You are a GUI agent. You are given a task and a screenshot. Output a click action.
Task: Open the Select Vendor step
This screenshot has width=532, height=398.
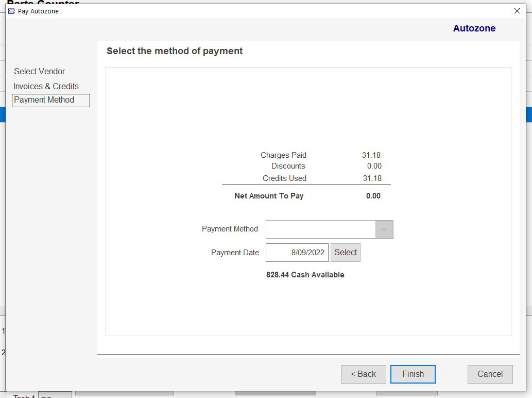point(39,71)
